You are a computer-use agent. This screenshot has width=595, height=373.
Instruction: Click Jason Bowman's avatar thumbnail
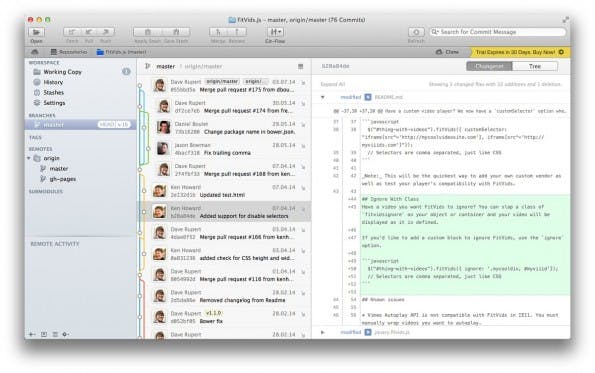coord(163,149)
